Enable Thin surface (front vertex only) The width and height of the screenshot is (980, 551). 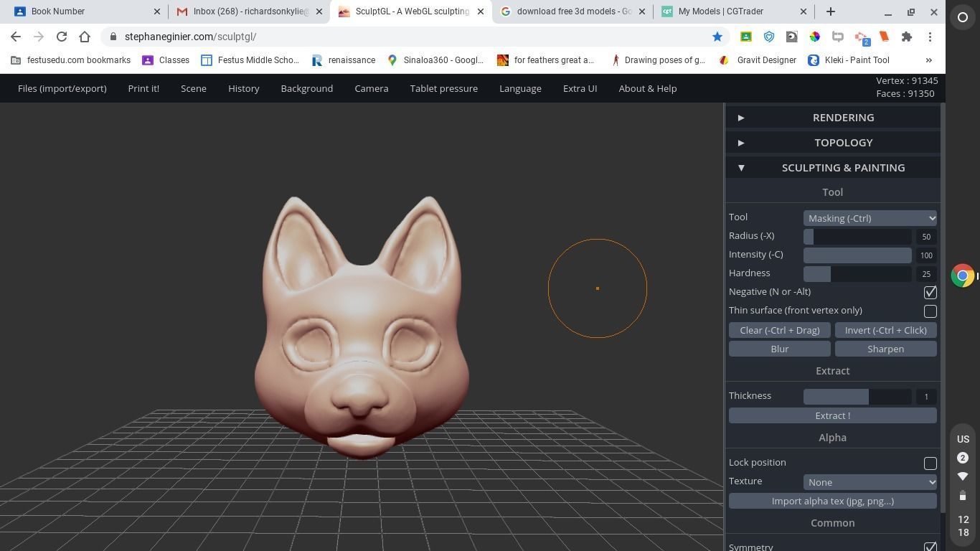(930, 311)
